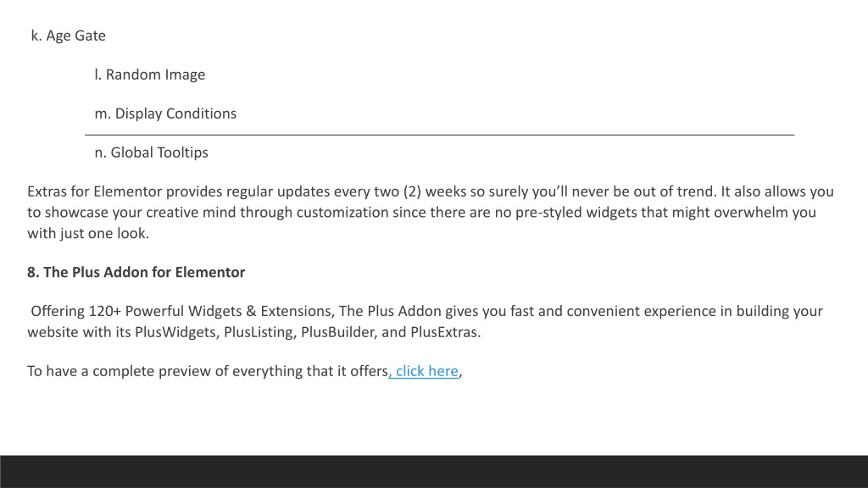This screenshot has height=488, width=868.
Task: Select the 'l. Random Image' list entry
Action: pos(149,75)
